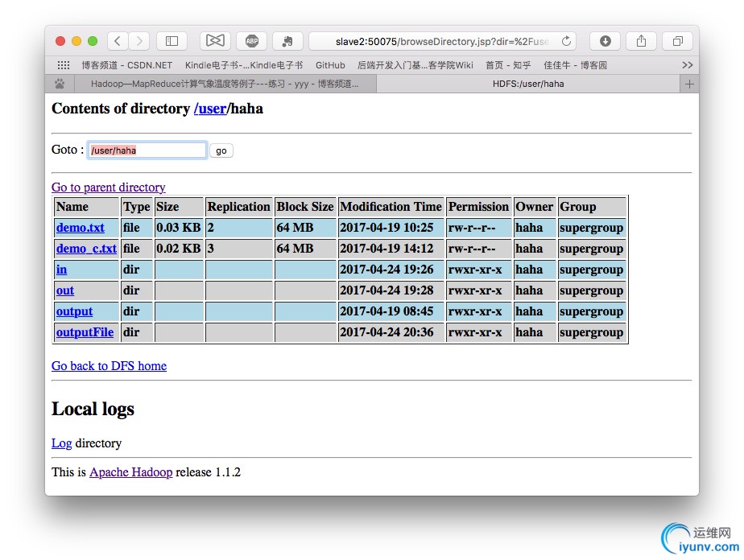
Task: Click the 2017-04-19 08:45 timestamp
Action: point(386,311)
